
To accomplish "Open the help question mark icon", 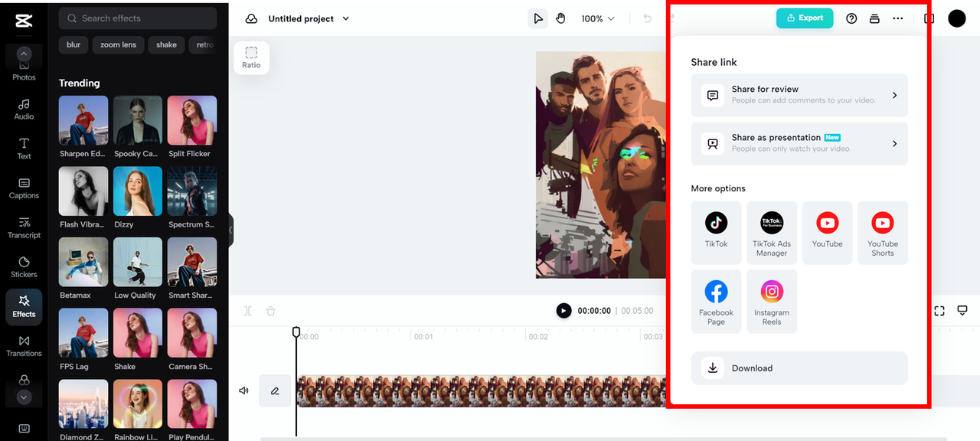I will point(851,18).
